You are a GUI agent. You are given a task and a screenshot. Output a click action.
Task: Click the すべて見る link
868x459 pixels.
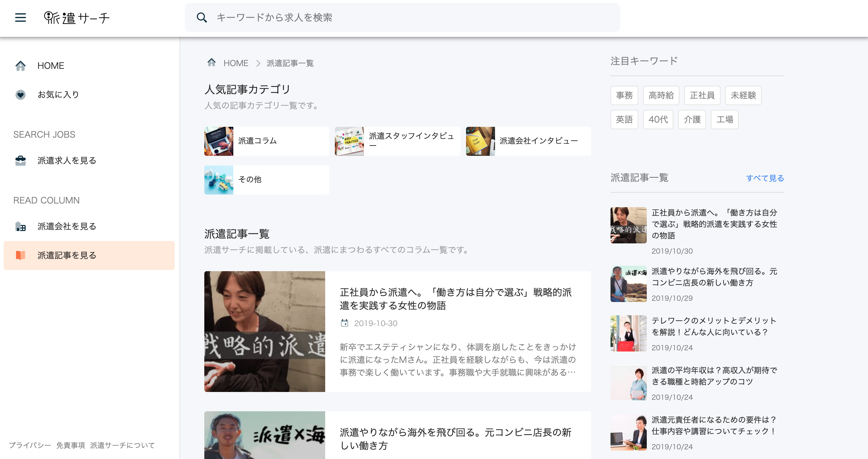pyautogui.click(x=765, y=178)
